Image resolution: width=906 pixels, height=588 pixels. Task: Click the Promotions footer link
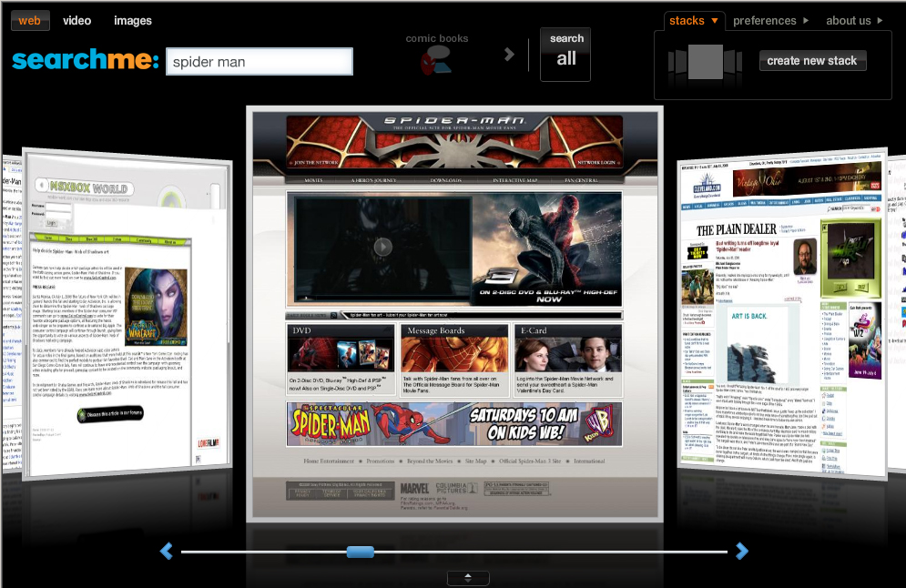[381, 461]
